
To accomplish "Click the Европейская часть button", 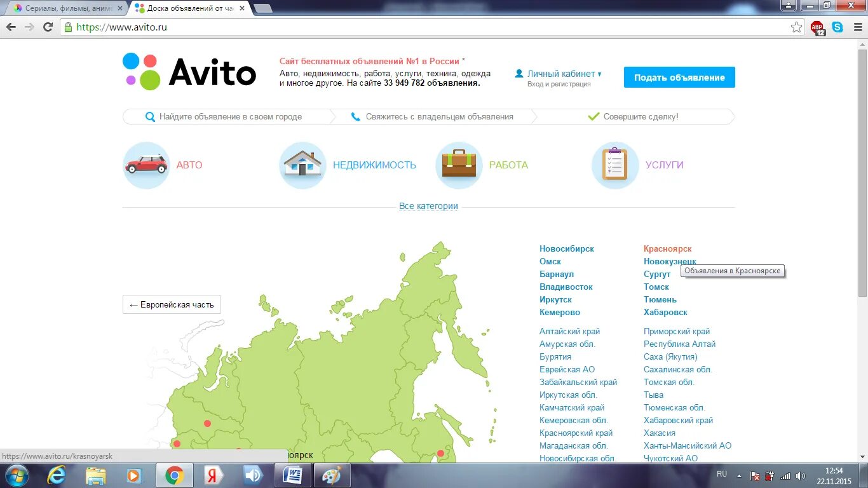I will coord(172,304).
